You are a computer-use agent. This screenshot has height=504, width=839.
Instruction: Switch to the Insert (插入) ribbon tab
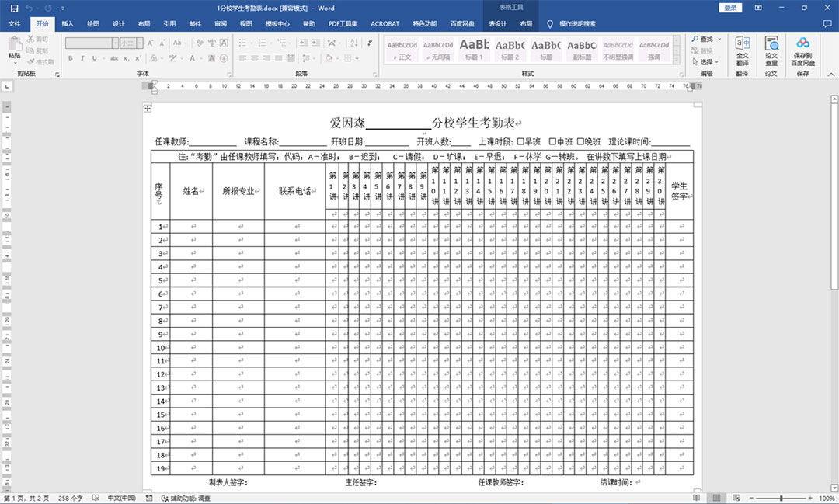[67, 23]
